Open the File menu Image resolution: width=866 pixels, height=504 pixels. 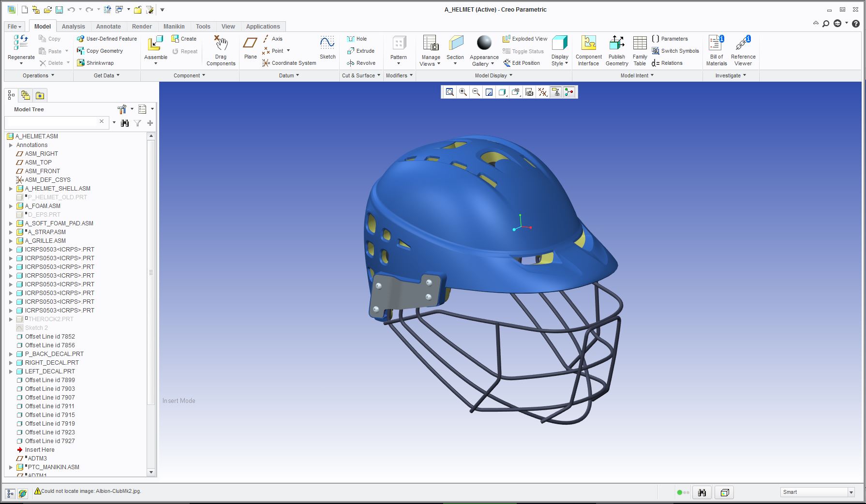[15, 27]
